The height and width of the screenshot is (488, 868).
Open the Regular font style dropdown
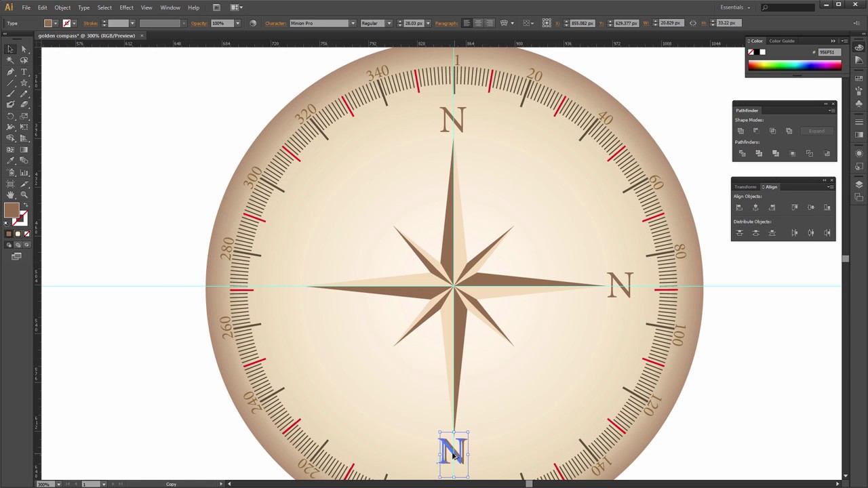pos(389,23)
